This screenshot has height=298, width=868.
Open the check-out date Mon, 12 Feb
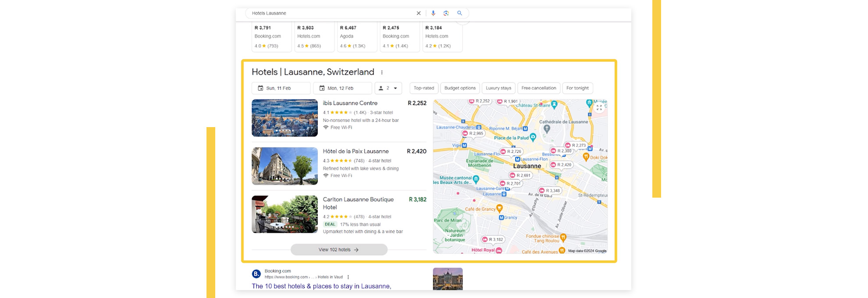tap(342, 88)
